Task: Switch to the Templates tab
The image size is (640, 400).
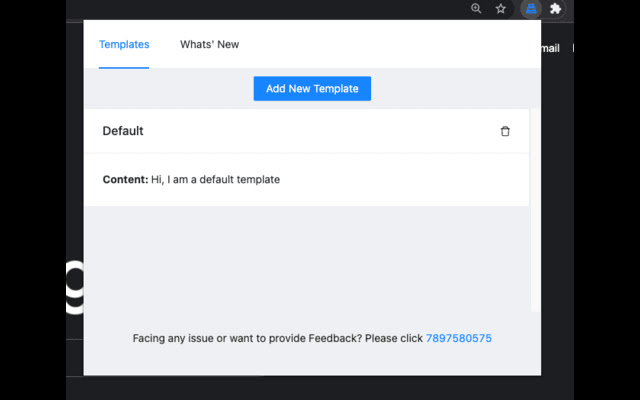Action: click(124, 45)
